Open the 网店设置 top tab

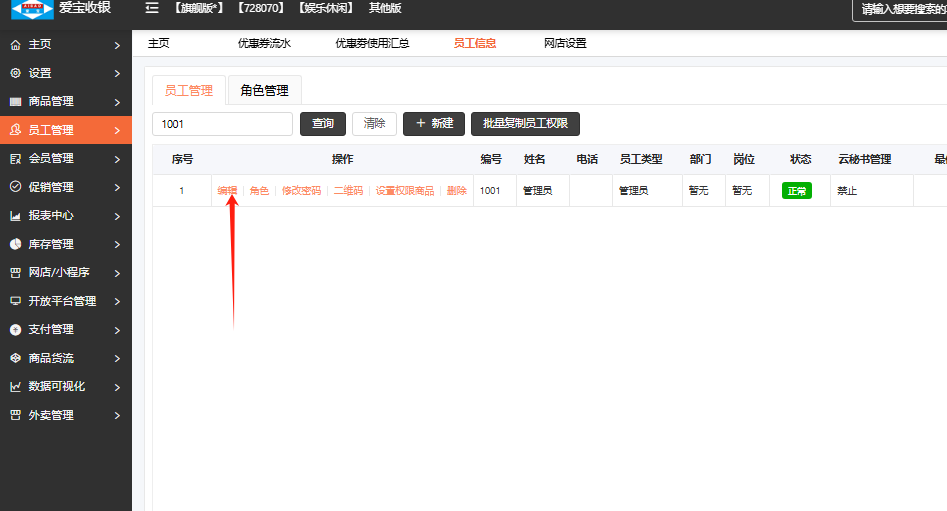click(x=565, y=43)
